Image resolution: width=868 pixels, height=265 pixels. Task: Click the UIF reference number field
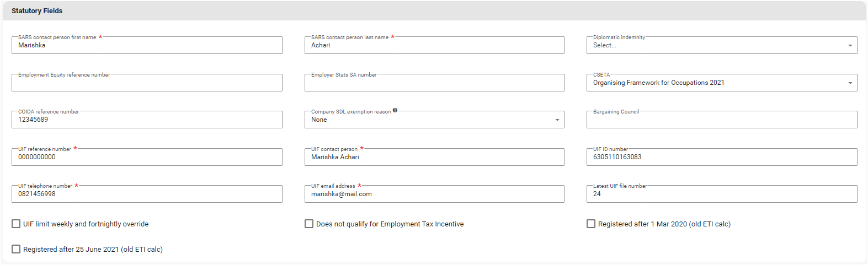[x=147, y=158]
